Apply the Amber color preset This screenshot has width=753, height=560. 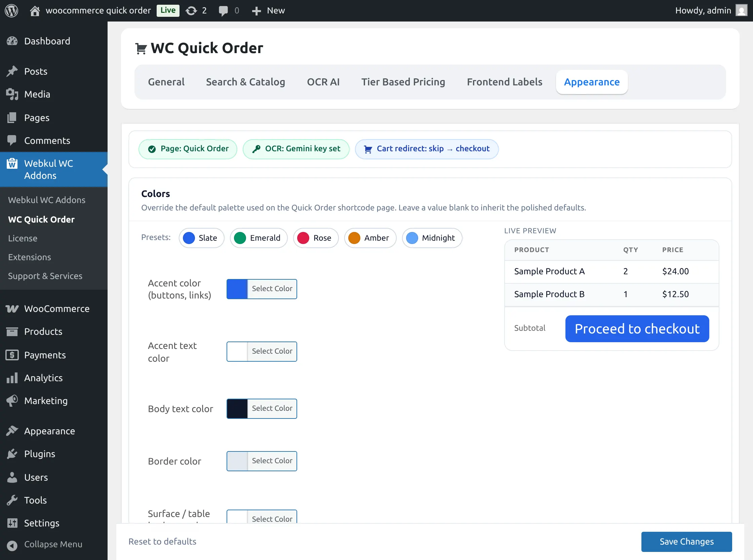click(x=370, y=238)
